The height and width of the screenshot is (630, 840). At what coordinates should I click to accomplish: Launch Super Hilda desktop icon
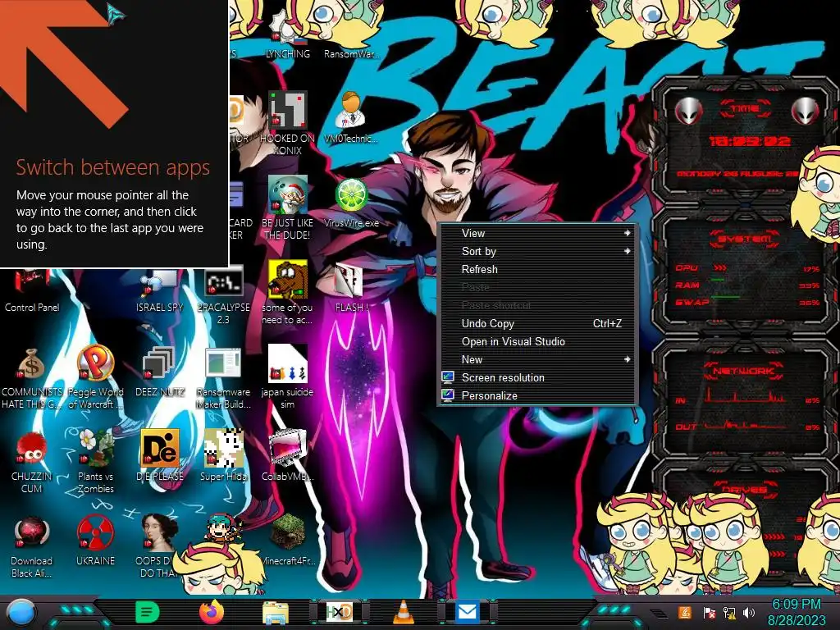pyautogui.click(x=223, y=456)
